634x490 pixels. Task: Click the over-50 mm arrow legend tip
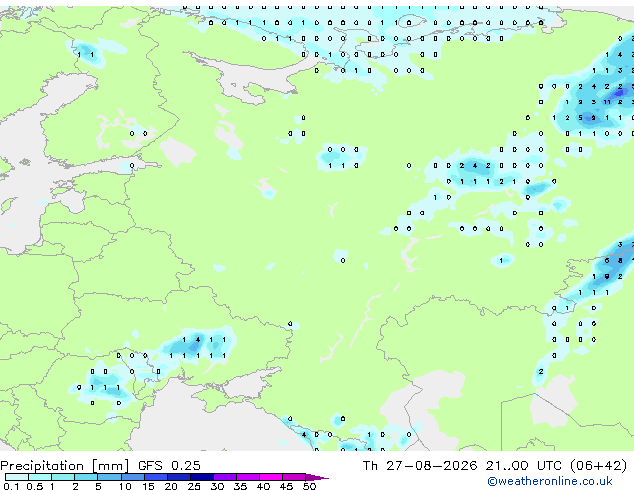(317, 477)
